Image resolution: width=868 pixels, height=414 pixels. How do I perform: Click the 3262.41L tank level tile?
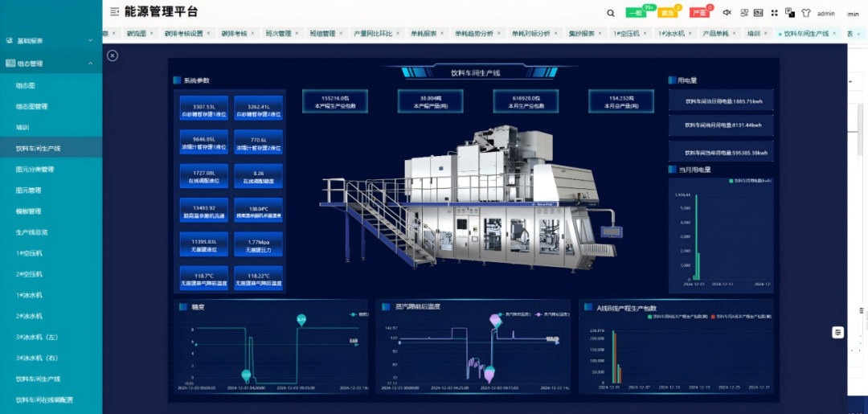[x=259, y=108]
